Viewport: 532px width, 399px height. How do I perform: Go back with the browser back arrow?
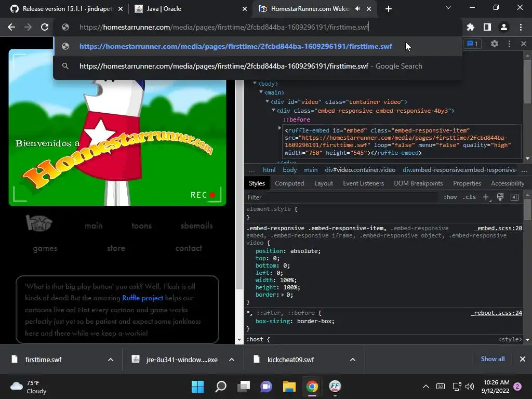[11, 27]
